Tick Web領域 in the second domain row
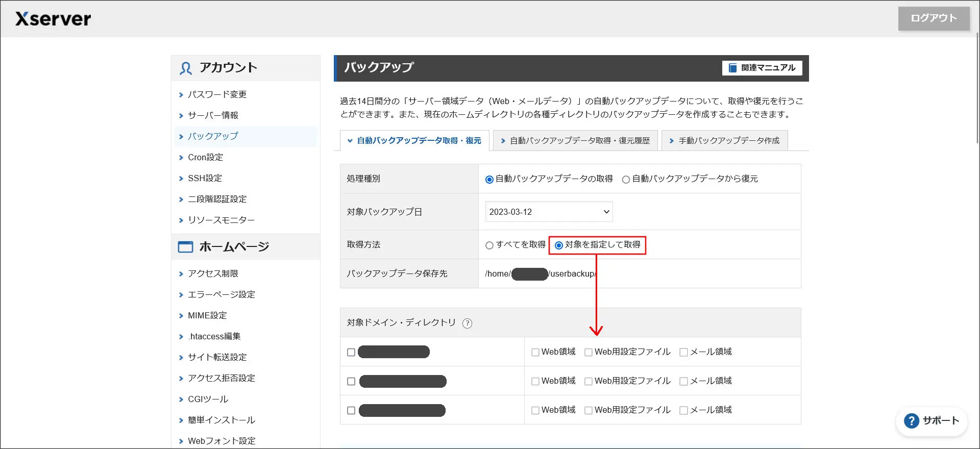The height and width of the screenshot is (449, 980). [535, 381]
